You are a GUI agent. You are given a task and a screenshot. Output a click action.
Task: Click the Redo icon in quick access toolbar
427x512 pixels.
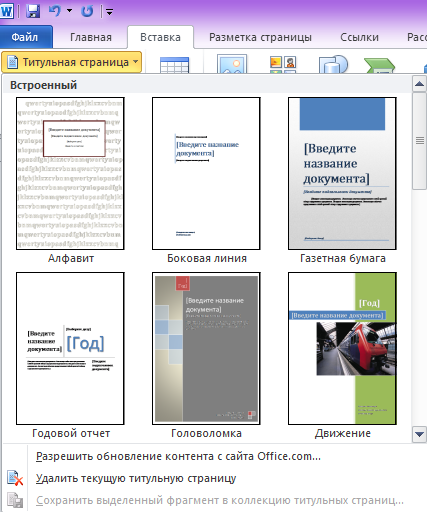87,11
